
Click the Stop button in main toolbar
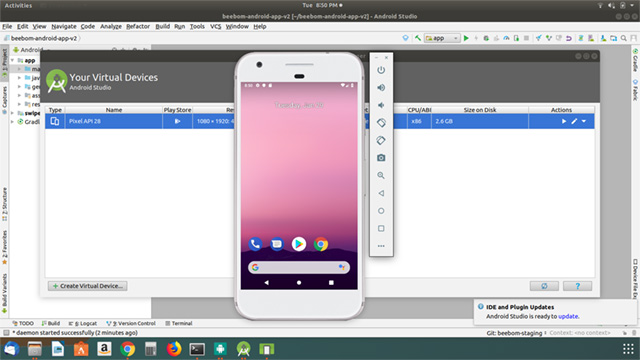(527, 38)
